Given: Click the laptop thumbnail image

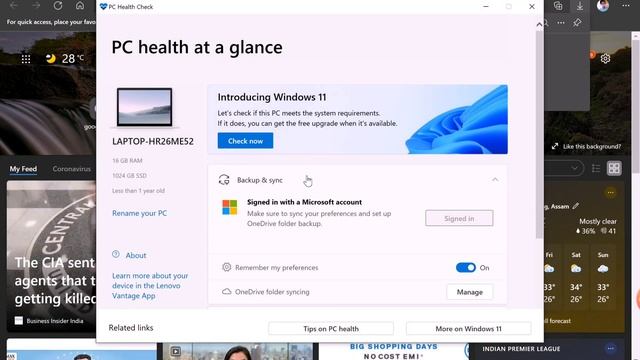Looking at the screenshot, I should [x=144, y=107].
